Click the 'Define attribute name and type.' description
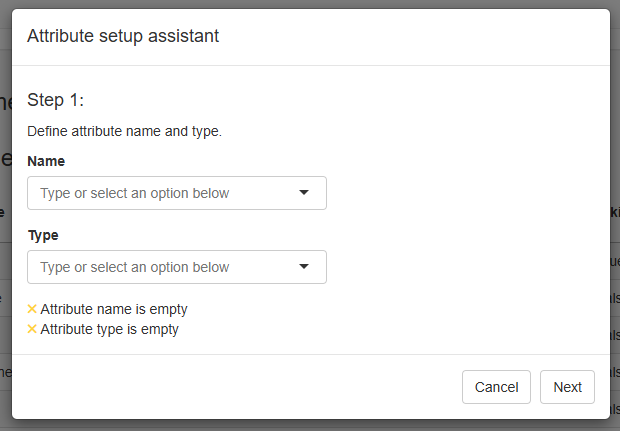 tap(124, 131)
